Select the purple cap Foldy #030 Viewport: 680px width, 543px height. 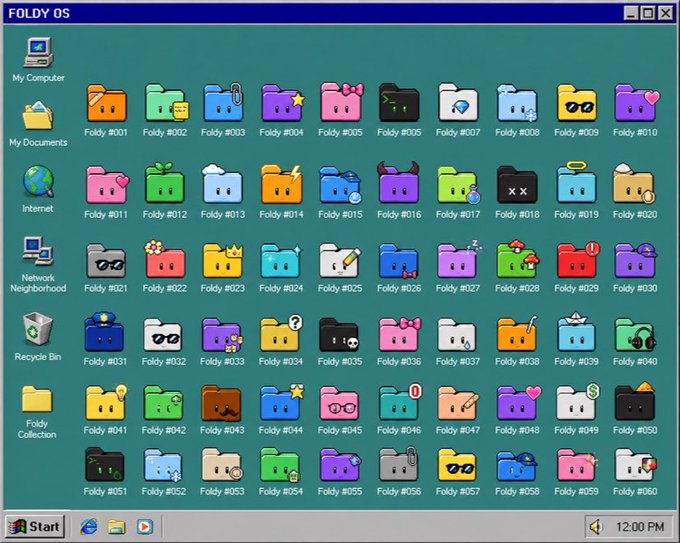[x=636, y=261]
